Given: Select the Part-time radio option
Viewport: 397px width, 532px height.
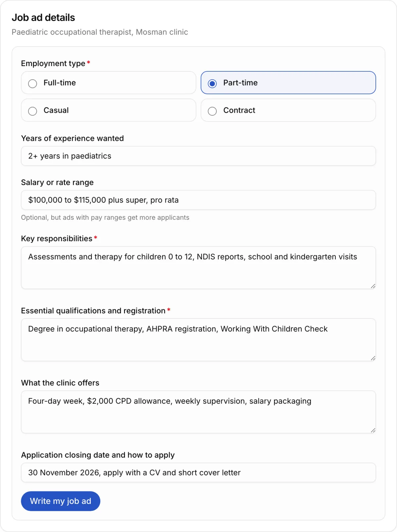Looking at the screenshot, I should point(288,83).
